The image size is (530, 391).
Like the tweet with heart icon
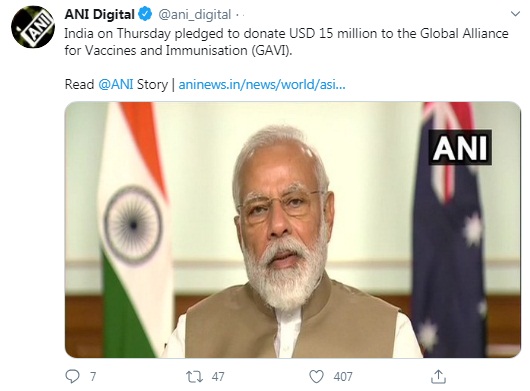point(316,376)
